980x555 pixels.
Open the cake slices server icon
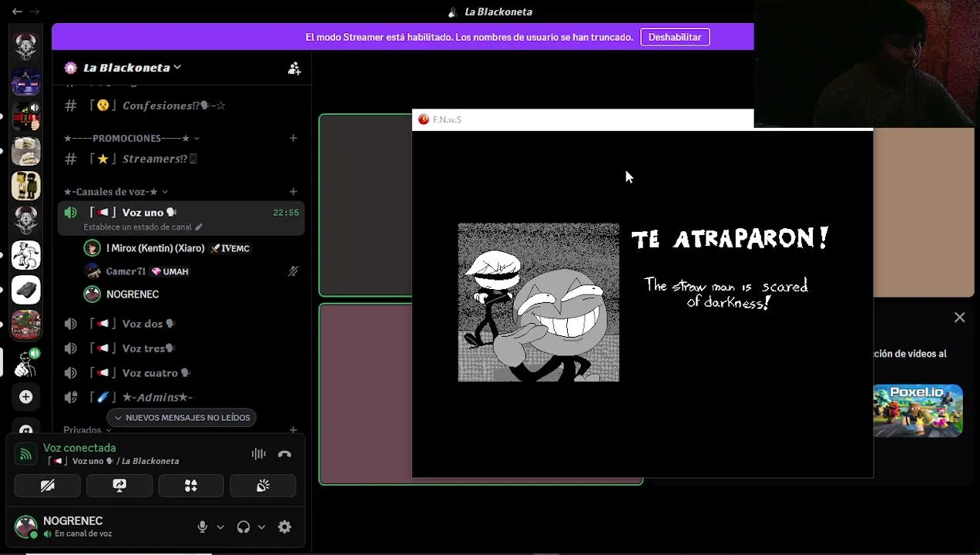(x=25, y=152)
